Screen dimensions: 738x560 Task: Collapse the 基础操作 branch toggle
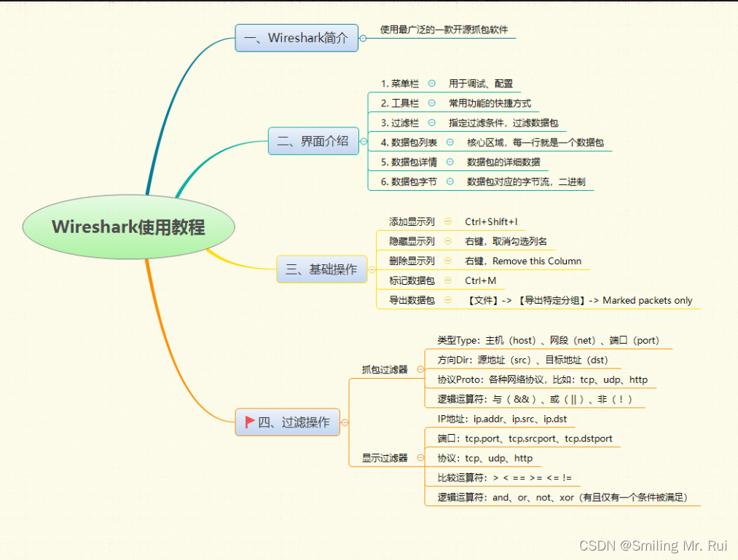(372, 269)
